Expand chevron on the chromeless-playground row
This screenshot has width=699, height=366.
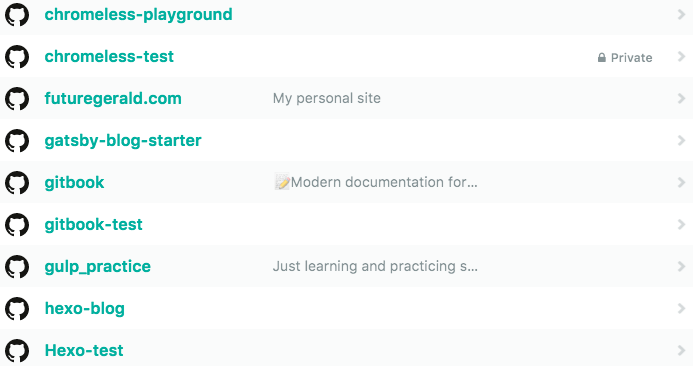[x=681, y=15]
